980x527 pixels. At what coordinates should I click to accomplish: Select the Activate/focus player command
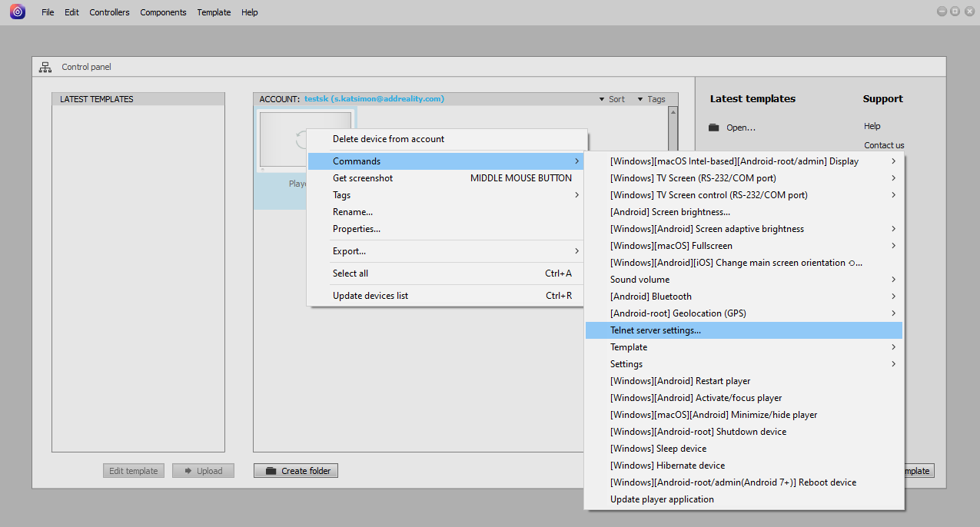tap(744, 398)
